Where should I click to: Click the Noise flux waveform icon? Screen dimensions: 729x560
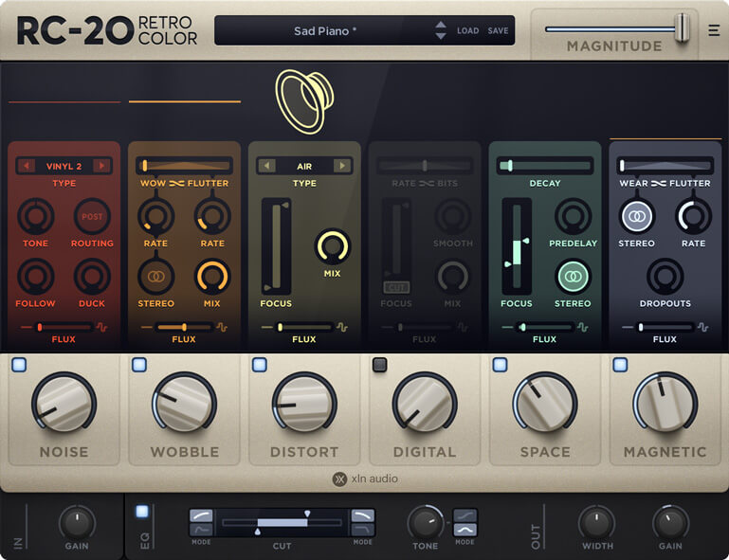pos(101,327)
